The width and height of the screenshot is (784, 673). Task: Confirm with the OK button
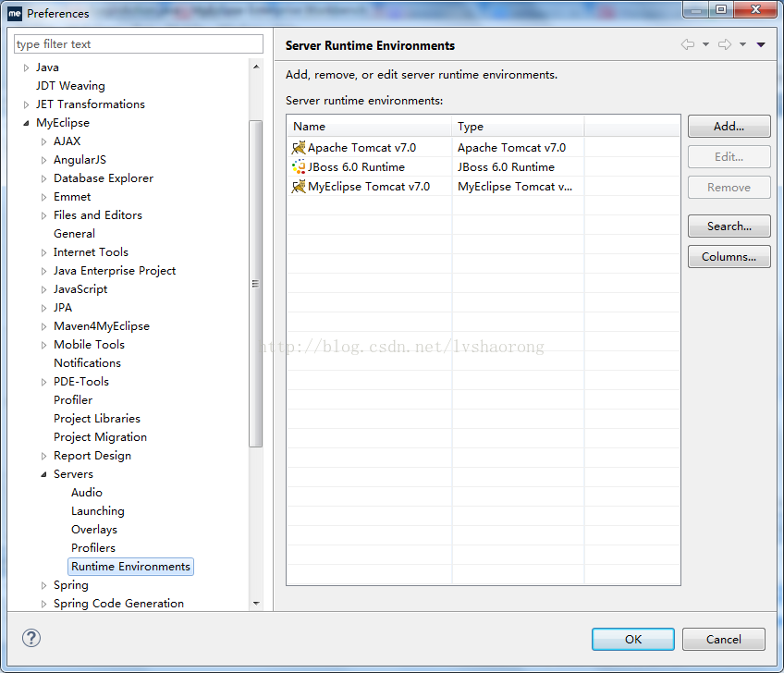633,639
